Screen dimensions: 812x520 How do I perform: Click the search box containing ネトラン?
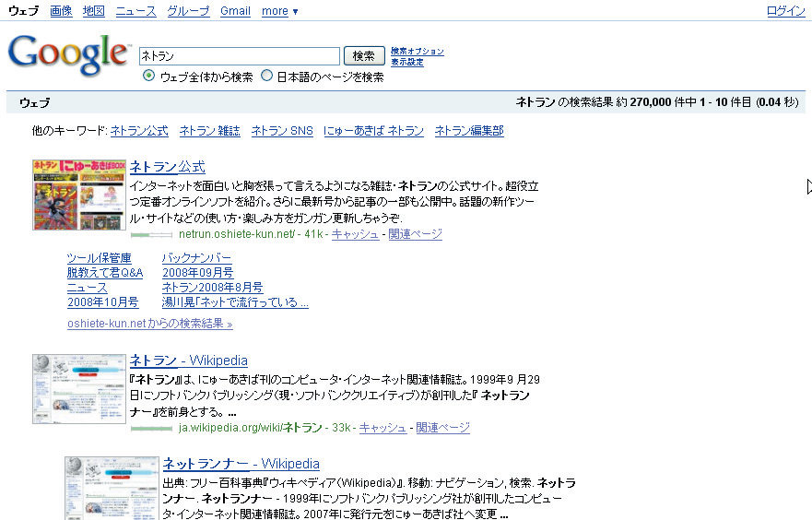[240, 56]
